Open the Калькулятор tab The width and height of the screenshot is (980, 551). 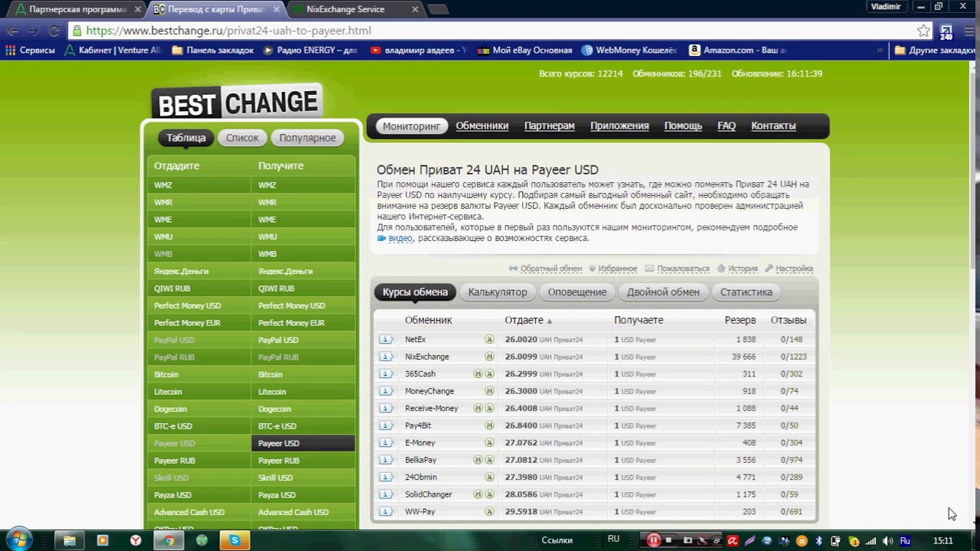coord(498,292)
